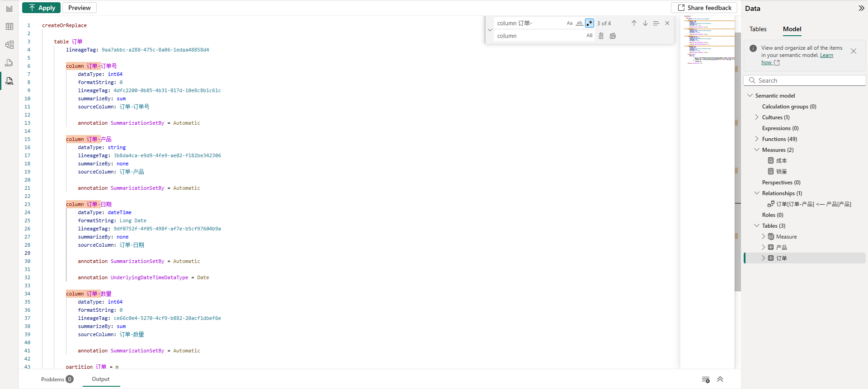Jump to previous search match

[634, 23]
